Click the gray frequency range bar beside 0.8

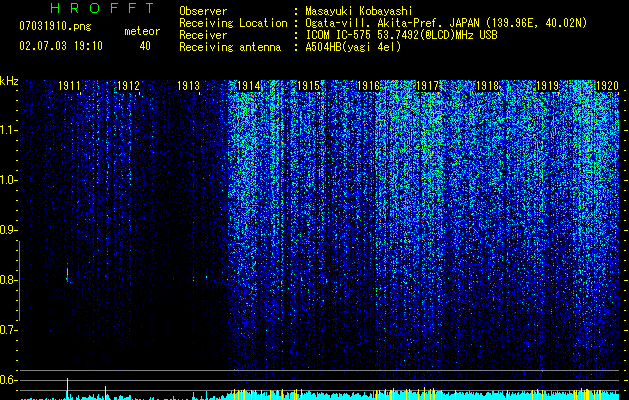tap(19, 281)
